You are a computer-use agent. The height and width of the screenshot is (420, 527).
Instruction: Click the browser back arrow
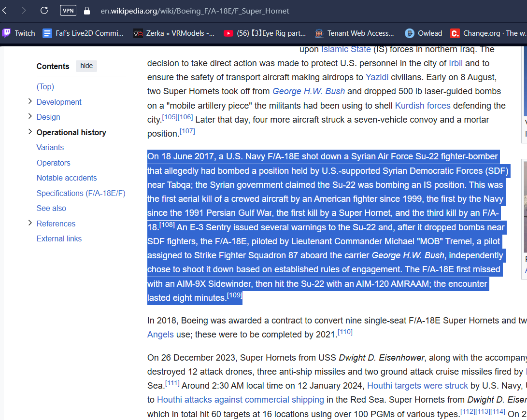(x=5, y=10)
